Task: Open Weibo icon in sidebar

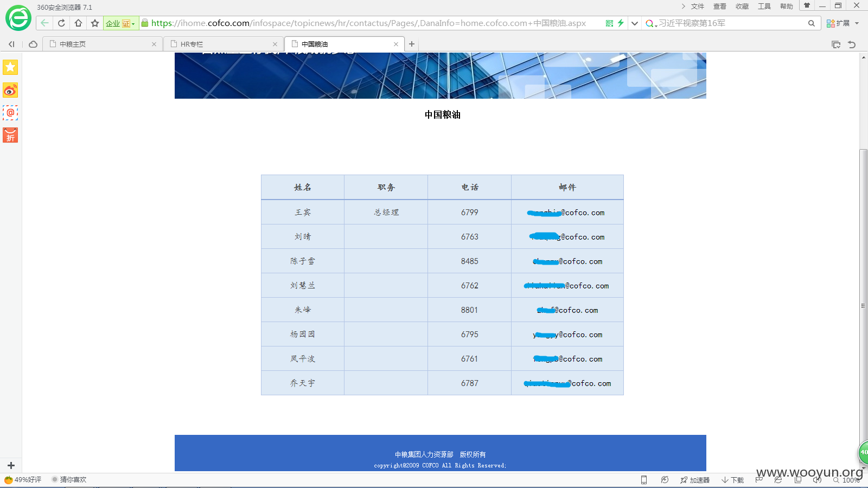Action: coord(10,90)
